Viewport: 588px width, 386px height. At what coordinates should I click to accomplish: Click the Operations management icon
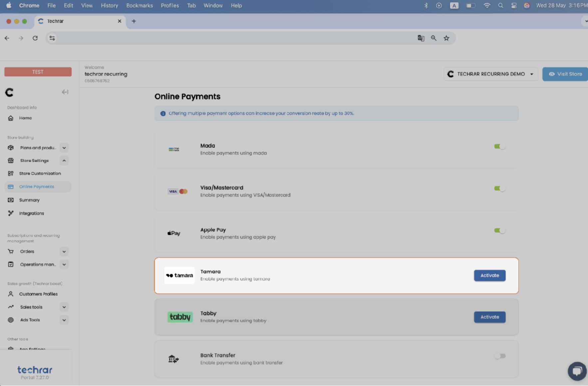tap(11, 265)
